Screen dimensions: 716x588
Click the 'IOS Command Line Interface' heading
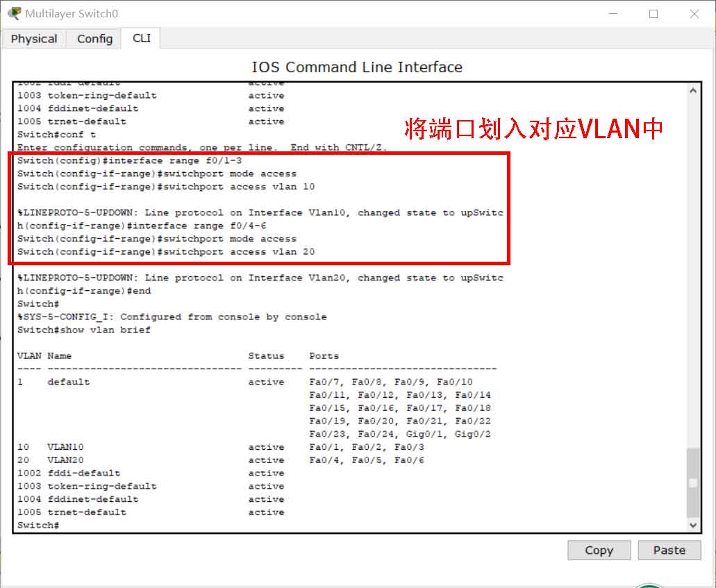(x=357, y=67)
